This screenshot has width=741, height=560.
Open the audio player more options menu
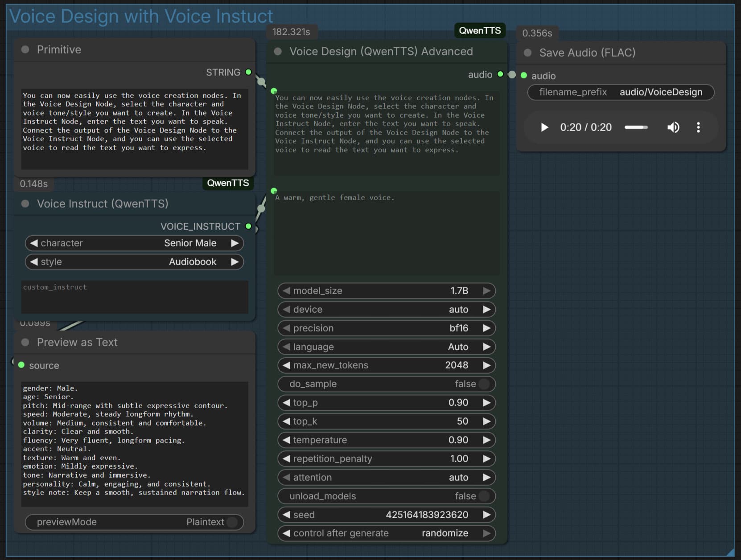698,127
